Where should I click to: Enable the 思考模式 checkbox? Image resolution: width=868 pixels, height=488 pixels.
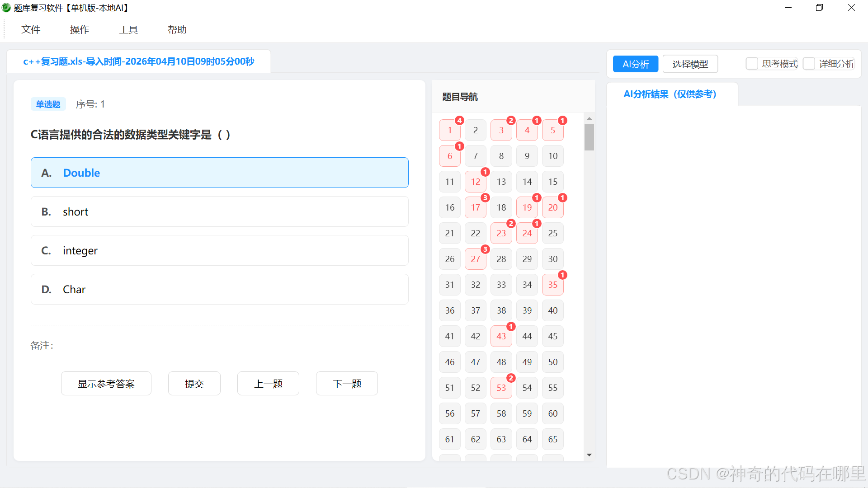(x=752, y=64)
